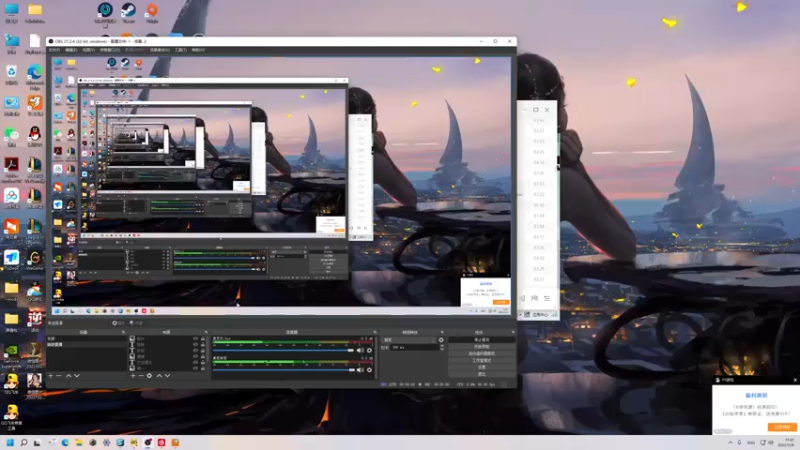Open Properties button above the Scenes dock
The height and width of the screenshot is (450, 800).
click(119, 323)
